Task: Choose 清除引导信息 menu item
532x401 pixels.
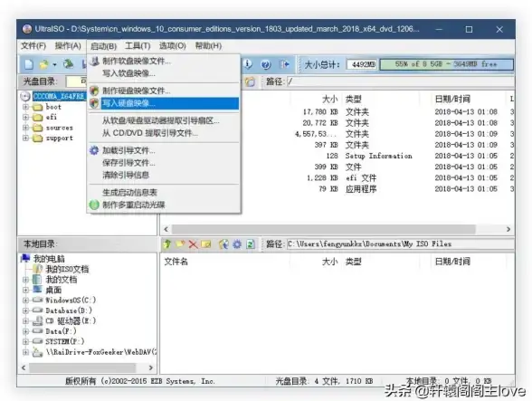Action: click(x=164, y=175)
